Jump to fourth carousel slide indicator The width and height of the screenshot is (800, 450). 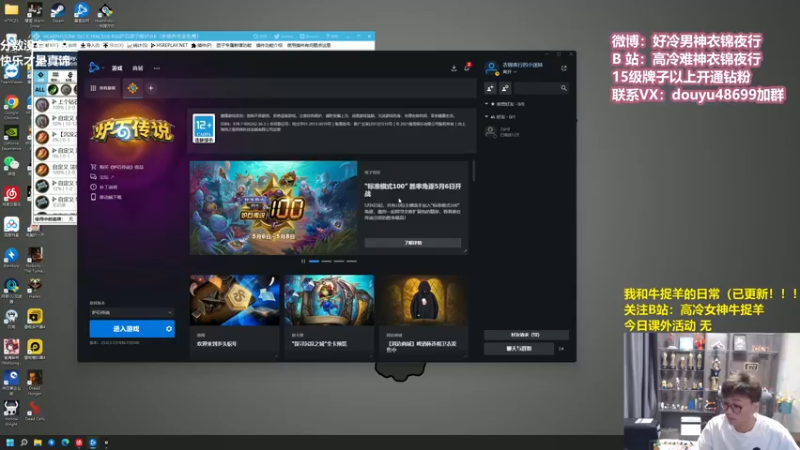tap(352, 261)
